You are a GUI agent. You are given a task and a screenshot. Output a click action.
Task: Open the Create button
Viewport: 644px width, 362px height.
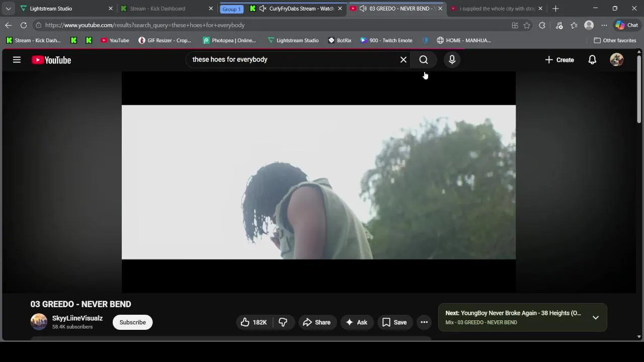point(559,60)
